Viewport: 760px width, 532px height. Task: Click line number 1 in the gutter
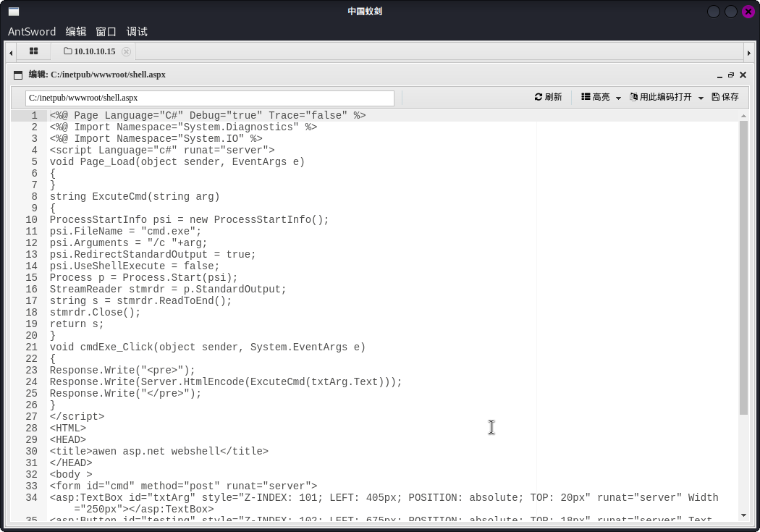[x=34, y=115]
